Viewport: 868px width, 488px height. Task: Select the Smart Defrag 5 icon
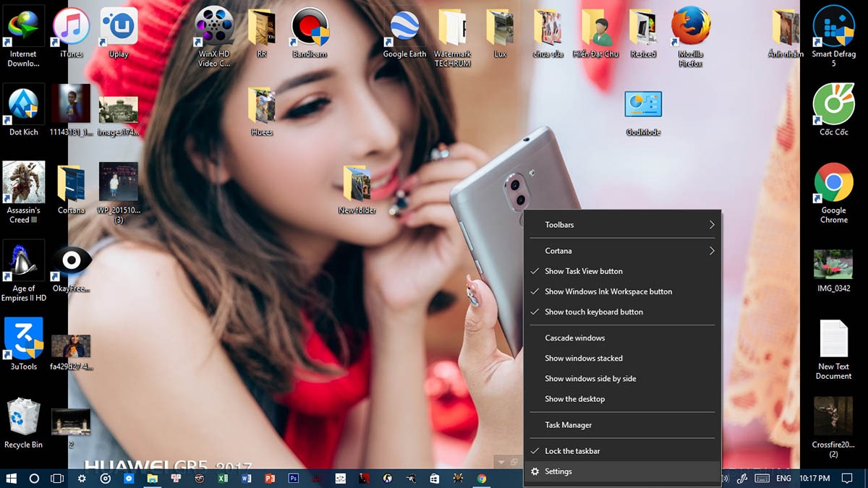tap(833, 36)
